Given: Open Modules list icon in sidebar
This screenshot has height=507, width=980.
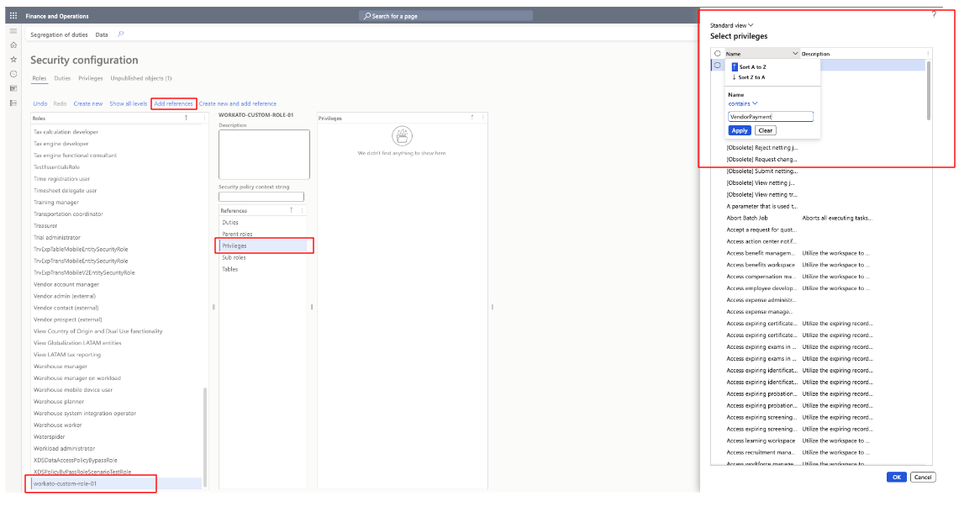Looking at the screenshot, I should point(13,103).
